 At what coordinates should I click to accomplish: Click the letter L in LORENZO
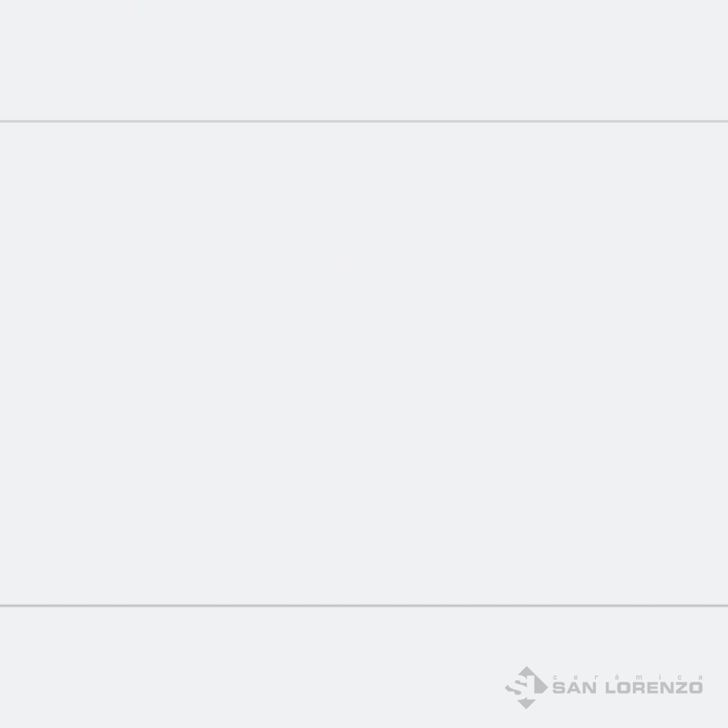pyautogui.click(x=612, y=688)
